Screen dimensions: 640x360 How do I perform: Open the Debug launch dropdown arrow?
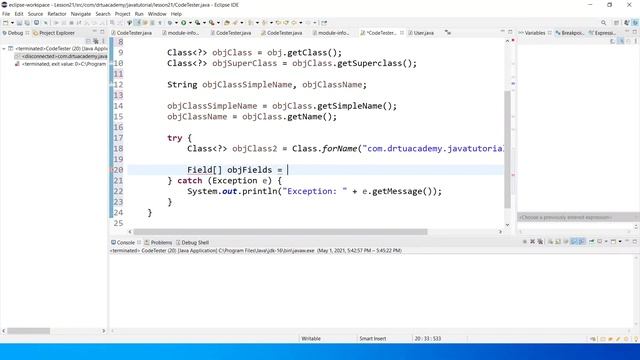pos(176,23)
